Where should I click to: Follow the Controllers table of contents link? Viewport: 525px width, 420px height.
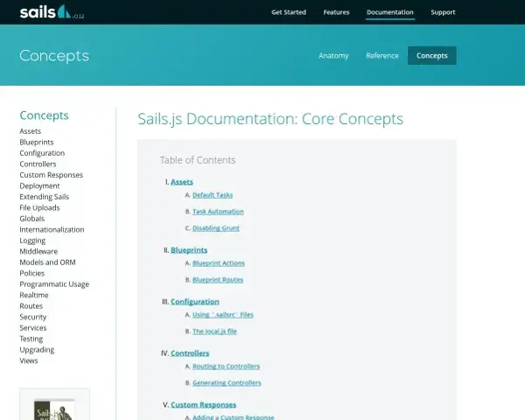click(x=190, y=353)
